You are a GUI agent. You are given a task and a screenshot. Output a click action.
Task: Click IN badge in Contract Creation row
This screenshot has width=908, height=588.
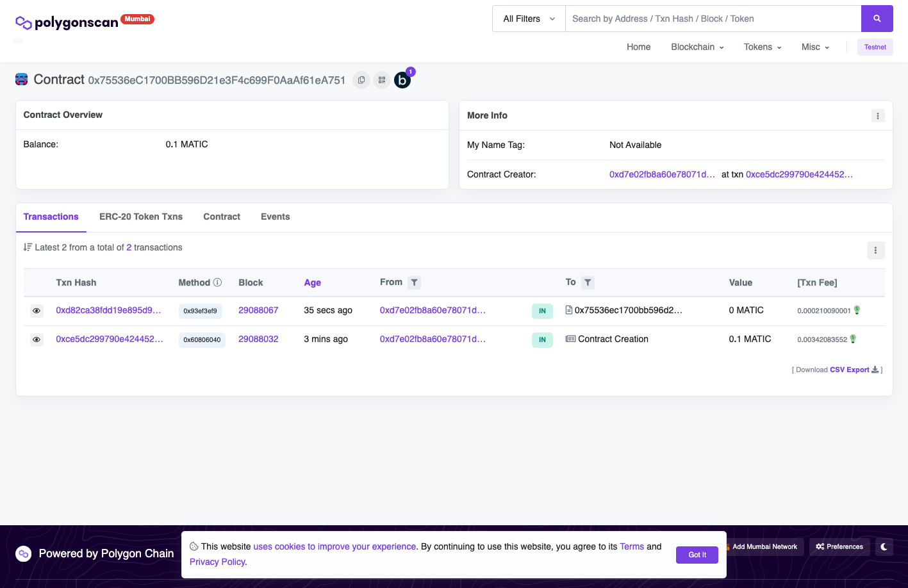(542, 339)
